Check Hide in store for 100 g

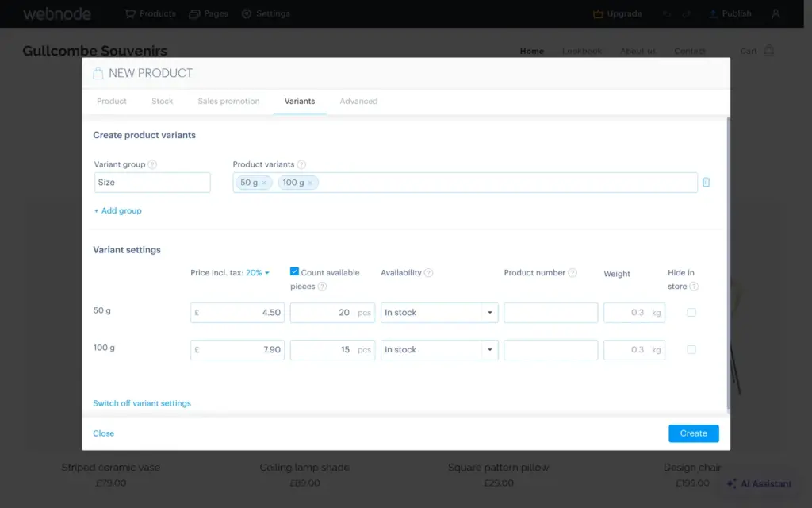691,349
